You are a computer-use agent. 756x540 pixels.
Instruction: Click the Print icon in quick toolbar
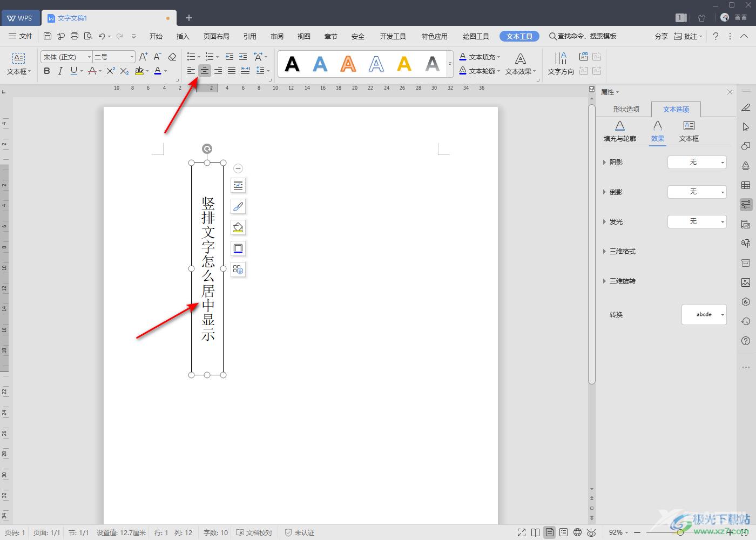click(75, 36)
